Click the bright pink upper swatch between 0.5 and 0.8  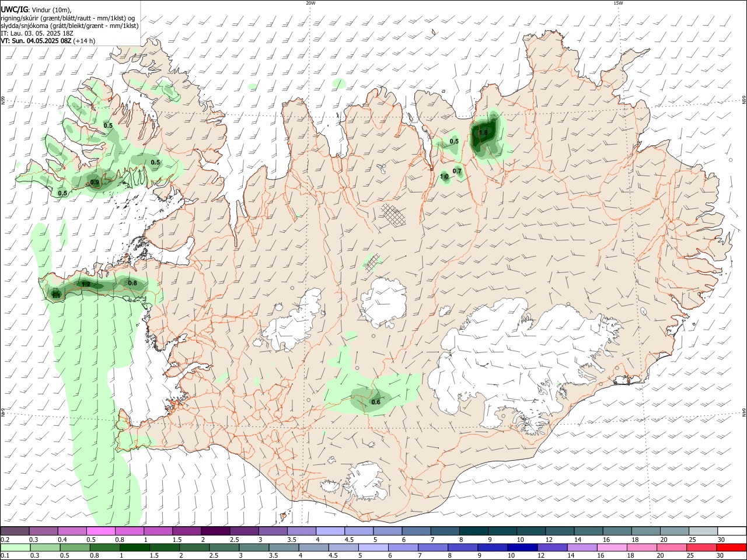pyautogui.click(x=100, y=531)
